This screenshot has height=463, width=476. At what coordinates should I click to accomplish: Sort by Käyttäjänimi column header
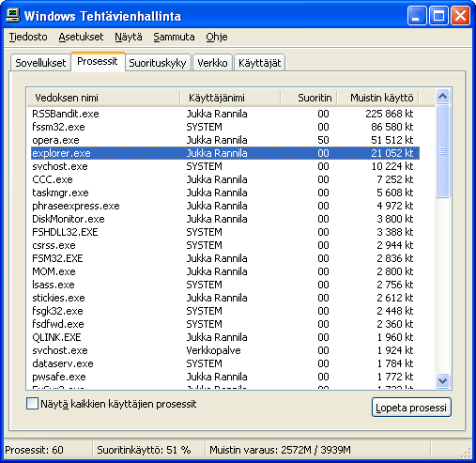click(x=230, y=98)
